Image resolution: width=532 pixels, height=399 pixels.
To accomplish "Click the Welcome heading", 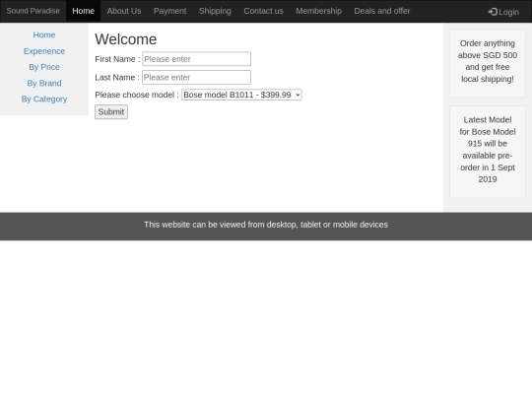I will (x=126, y=39).
